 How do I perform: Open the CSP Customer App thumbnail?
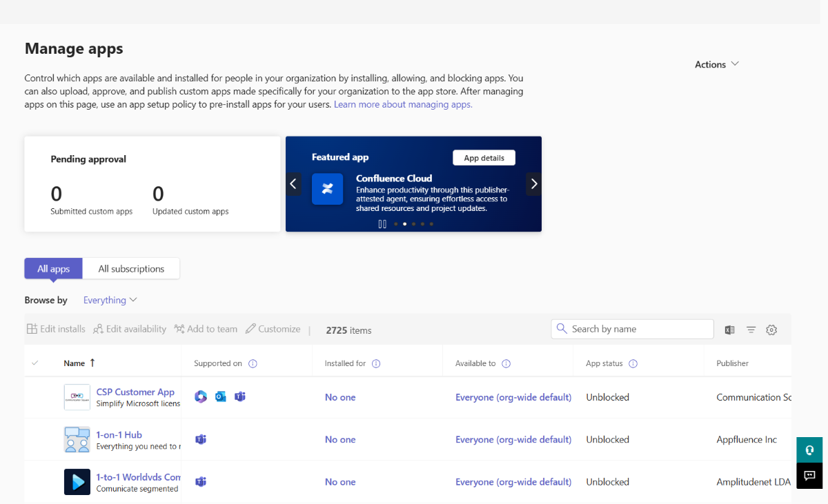(x=77, y=397)
